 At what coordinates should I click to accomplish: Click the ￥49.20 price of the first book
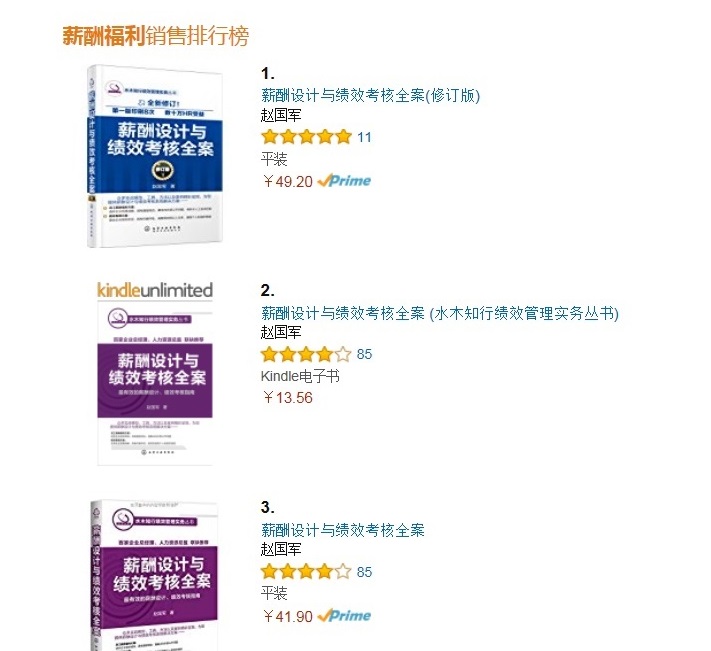coord(287,181)
